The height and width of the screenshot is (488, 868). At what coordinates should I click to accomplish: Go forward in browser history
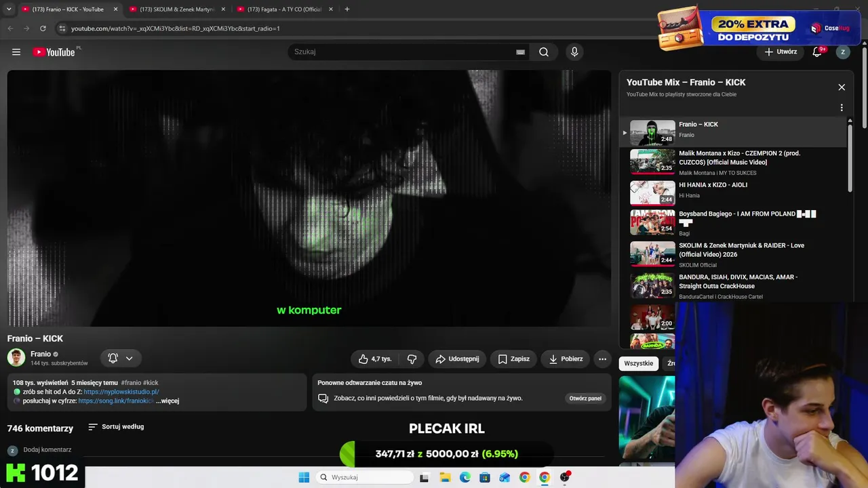(26, 28)
